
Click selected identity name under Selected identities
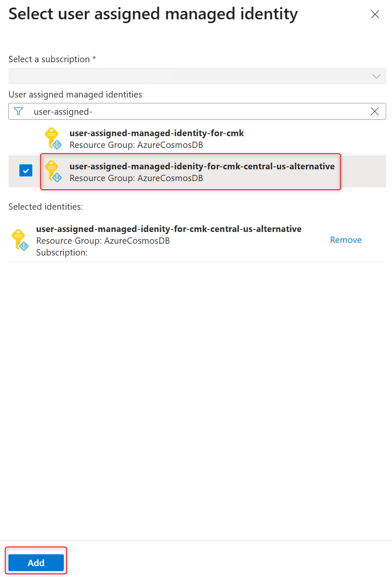169,229
